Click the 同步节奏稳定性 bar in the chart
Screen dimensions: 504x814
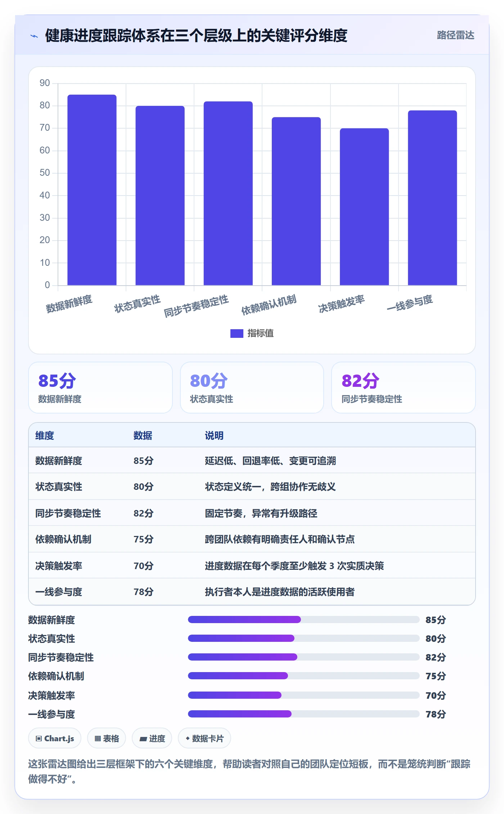tap(228, 193)
